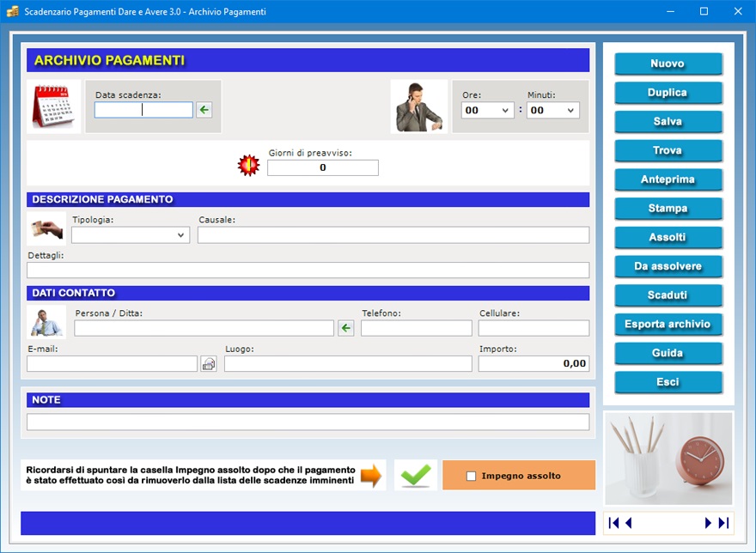Click the Persona / Ditta field
Image resolution: width=756 pixels, height=553 pixels.
[204, 328]
